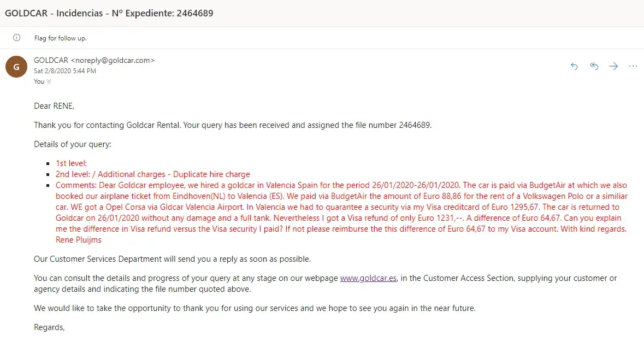Click the email subject with Expediente 2464689
Viewport: 644px width, 341px height.
pyautogui.click(x=109, y=13)
